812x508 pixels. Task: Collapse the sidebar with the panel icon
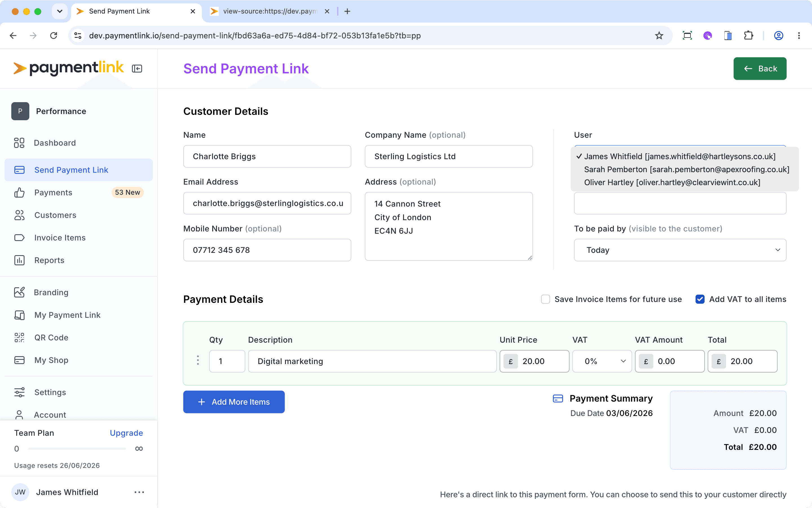pyautogui.click(x=137, y=69)
